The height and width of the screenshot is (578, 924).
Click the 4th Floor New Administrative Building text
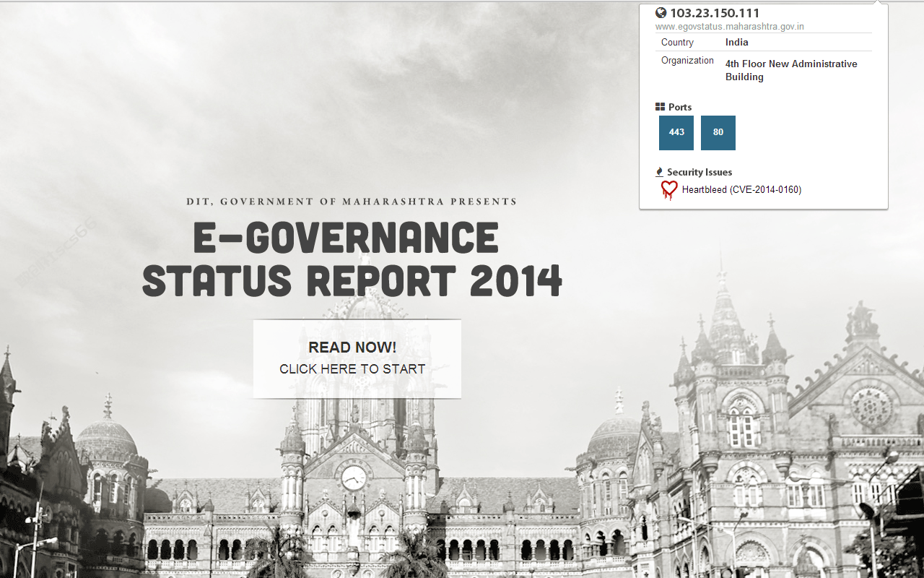pos(791,70)
